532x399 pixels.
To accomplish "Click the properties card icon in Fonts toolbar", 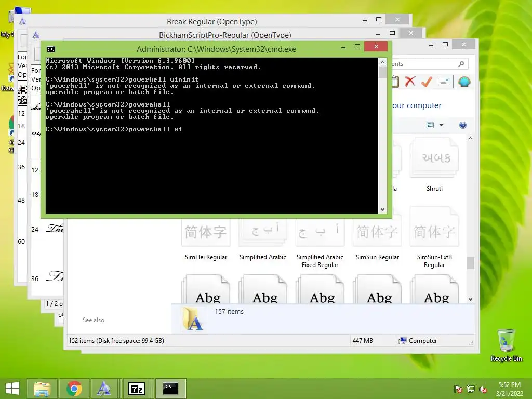I will (x=444, y=82).
